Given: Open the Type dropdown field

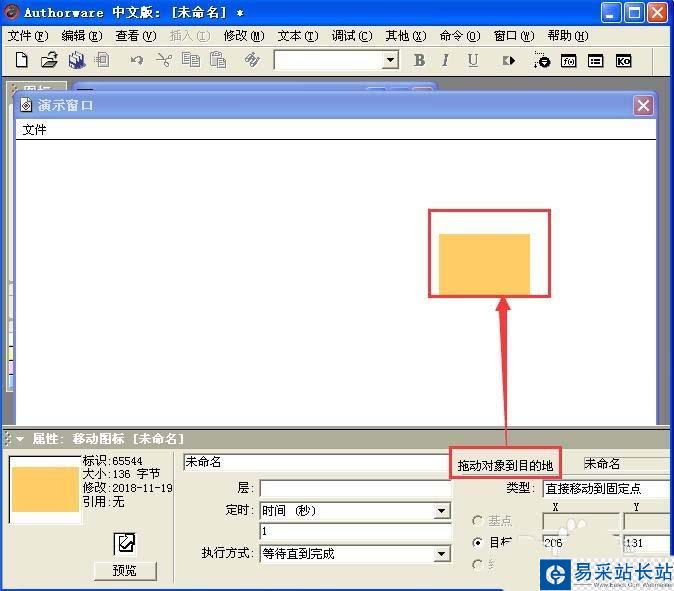Looking at the screenshot, I should 607,489.
